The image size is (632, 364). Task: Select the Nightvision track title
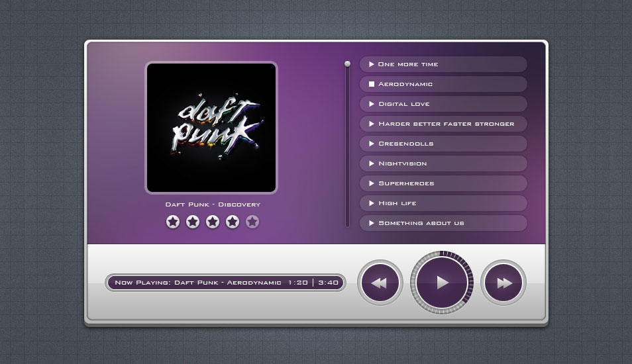(x=402, y=163)
